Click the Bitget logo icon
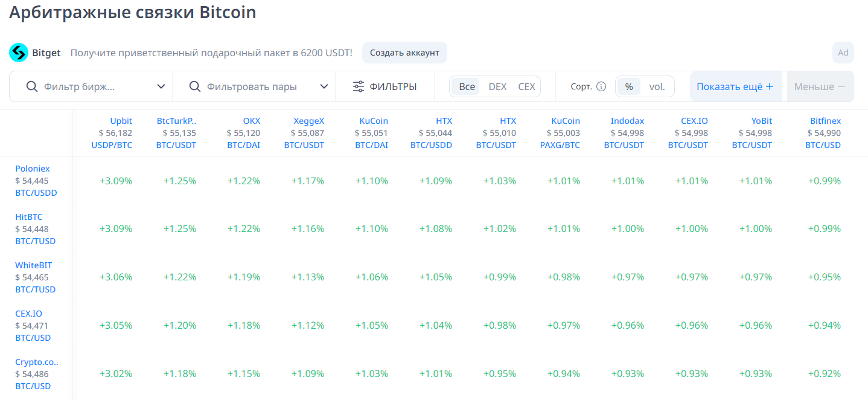The width and height of the screenshot is (868, 400). (x=19, y=53)
